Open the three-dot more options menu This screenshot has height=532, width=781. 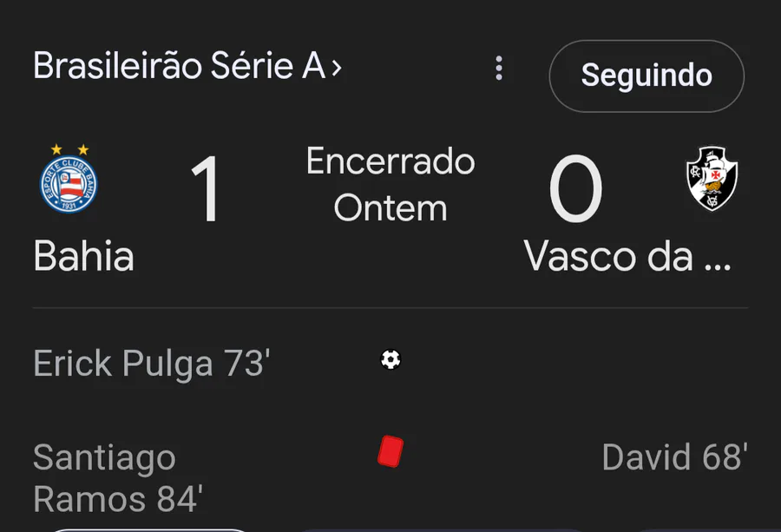click(x=498, y=69)
